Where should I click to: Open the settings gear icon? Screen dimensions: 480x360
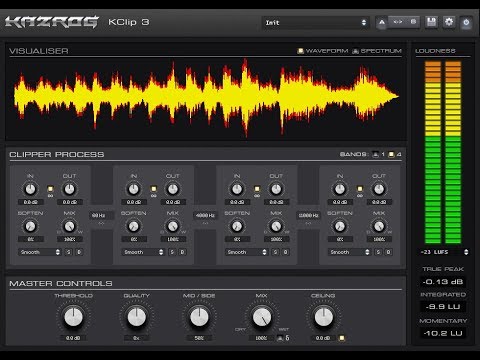(x=449, y=22)
